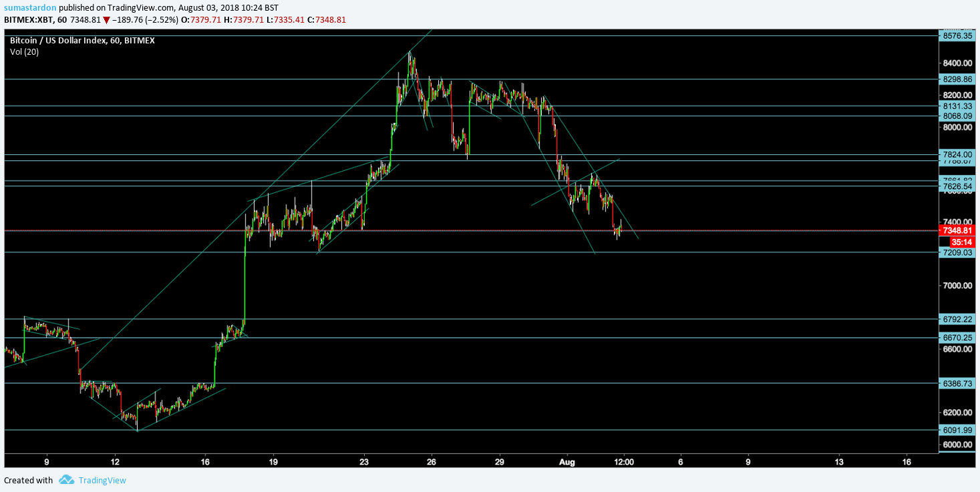Click the 6600.00 price axis label
Screen dimensions: 980x492
coord(957,349)
